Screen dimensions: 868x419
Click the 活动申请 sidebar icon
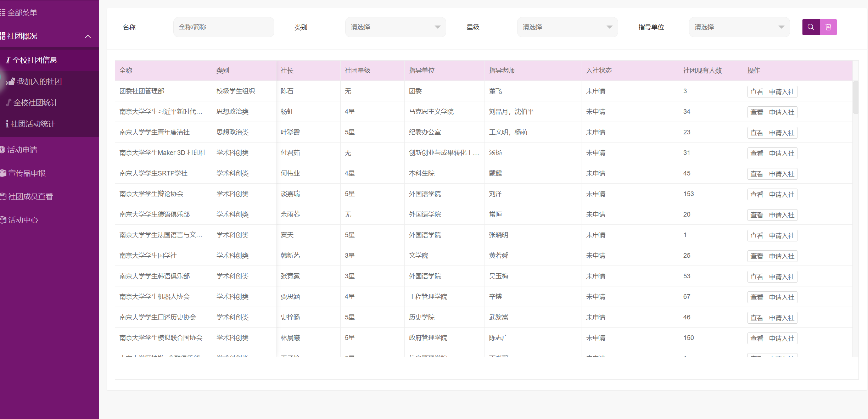pyautogui.click(x=3, y=150)
